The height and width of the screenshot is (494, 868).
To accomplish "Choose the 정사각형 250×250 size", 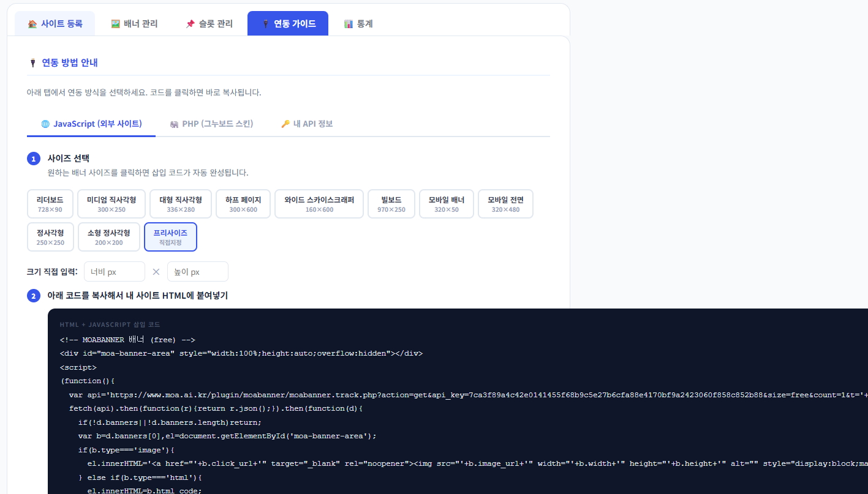I will 50,237.
